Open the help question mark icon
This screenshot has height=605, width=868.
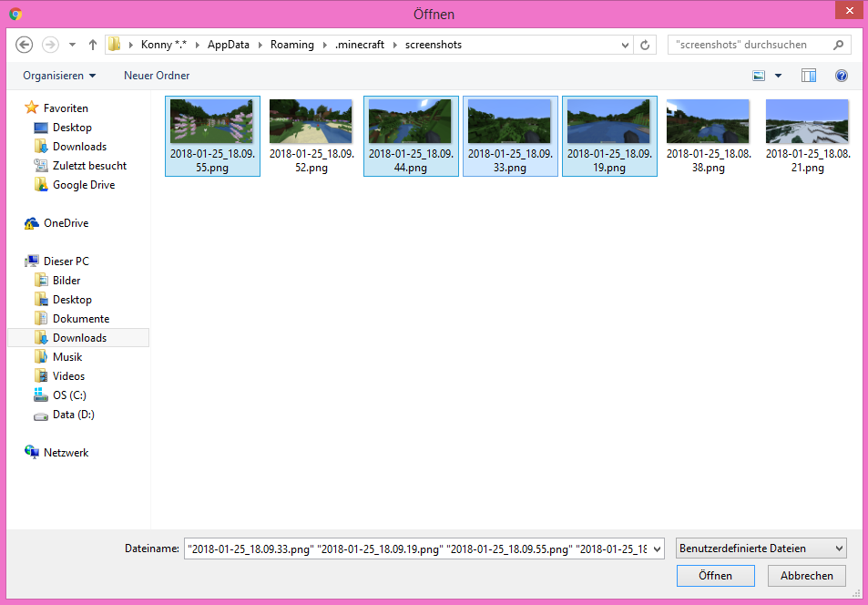pyautogui.click(x=842, y=76)
